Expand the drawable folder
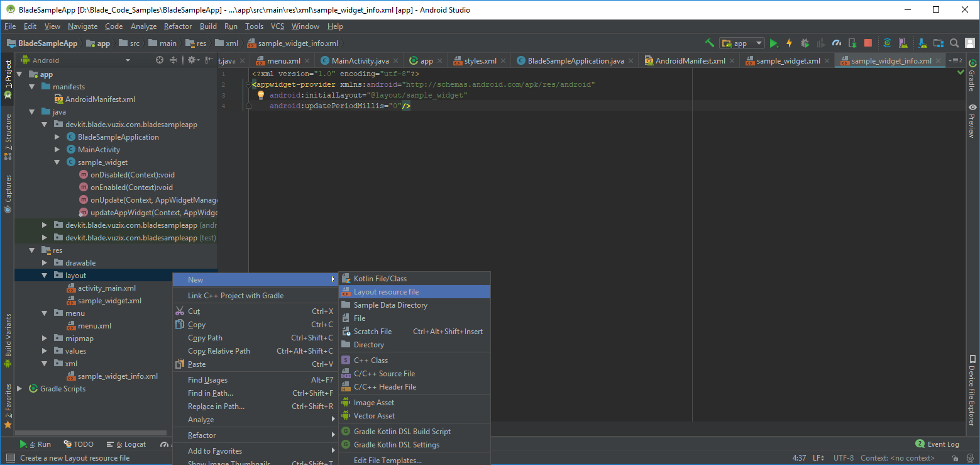 pos(45,262)
